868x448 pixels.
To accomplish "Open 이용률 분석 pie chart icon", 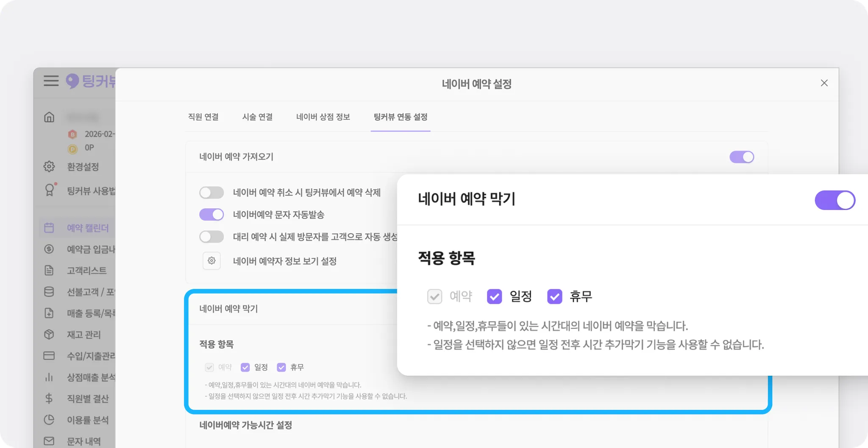I will [49, 420].
